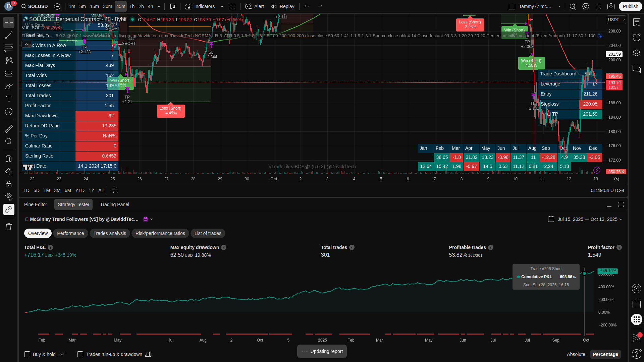Select the trend line drawing tool
This screenshot has width=644, height=362.
pos(9,36)
